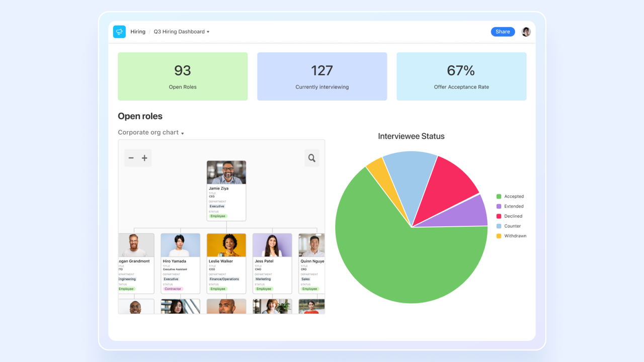
Task: Toggle Declined legend red swatch
Action: coord(499,216)
